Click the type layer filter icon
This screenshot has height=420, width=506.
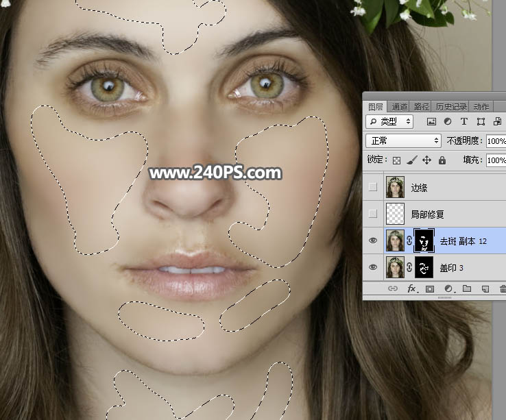[464, 121]
